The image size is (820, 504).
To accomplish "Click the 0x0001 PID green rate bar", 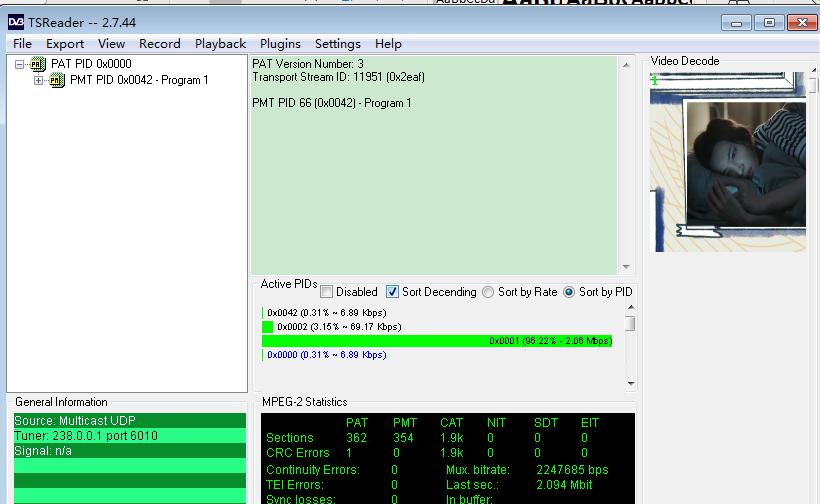I will click(x=436, y=341).
